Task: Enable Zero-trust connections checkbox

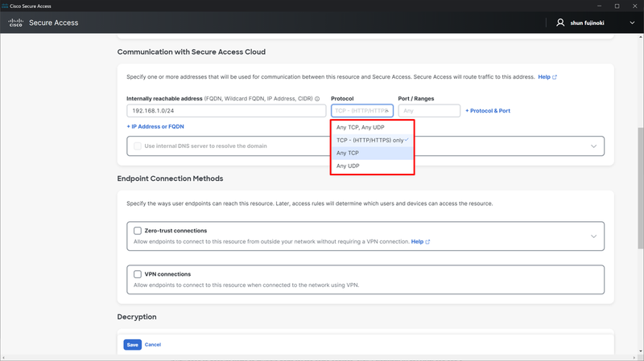Action: 138,231
